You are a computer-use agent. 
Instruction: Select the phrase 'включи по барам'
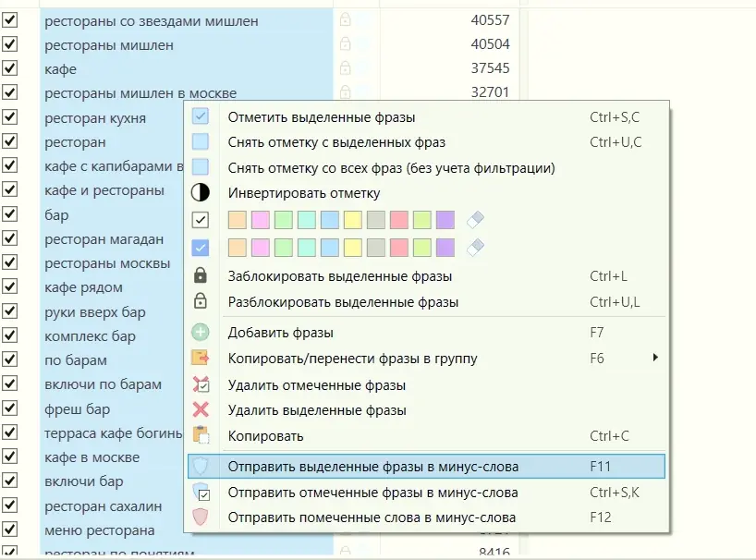pyautogui.click(x=103, y=384)
